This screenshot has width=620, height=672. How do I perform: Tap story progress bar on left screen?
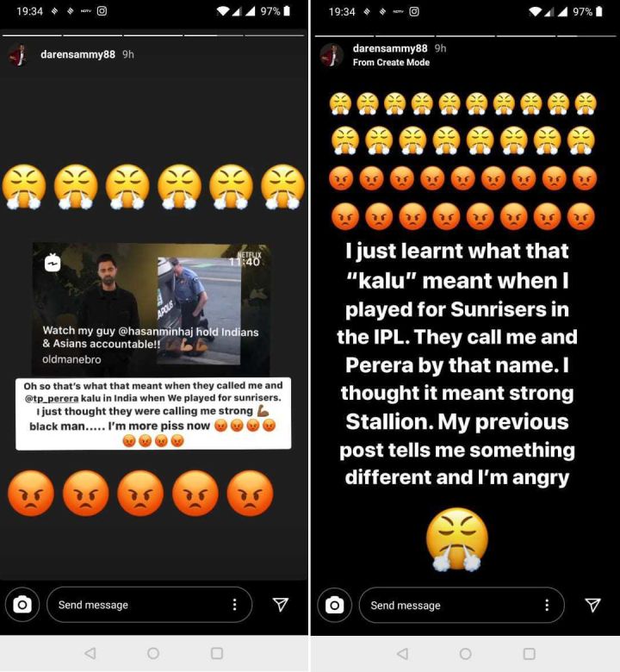[x=153, y=35]
